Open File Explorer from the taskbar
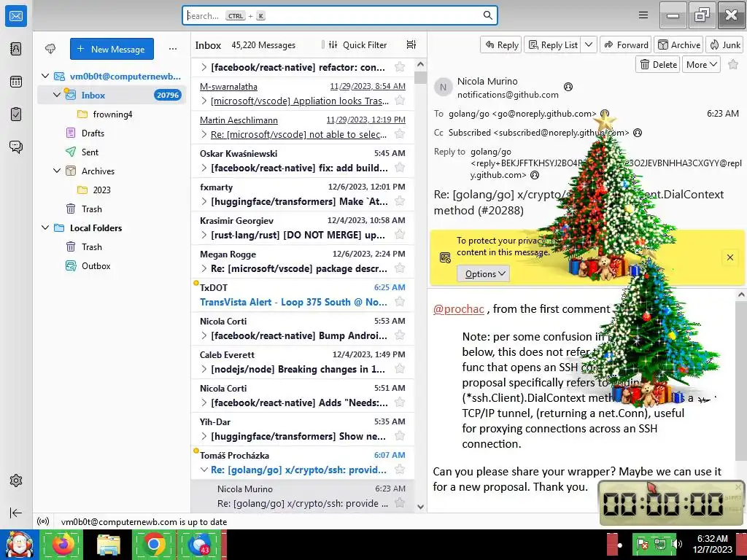The image size is (747, 560). pyautogui.click(x=108, y=544)
